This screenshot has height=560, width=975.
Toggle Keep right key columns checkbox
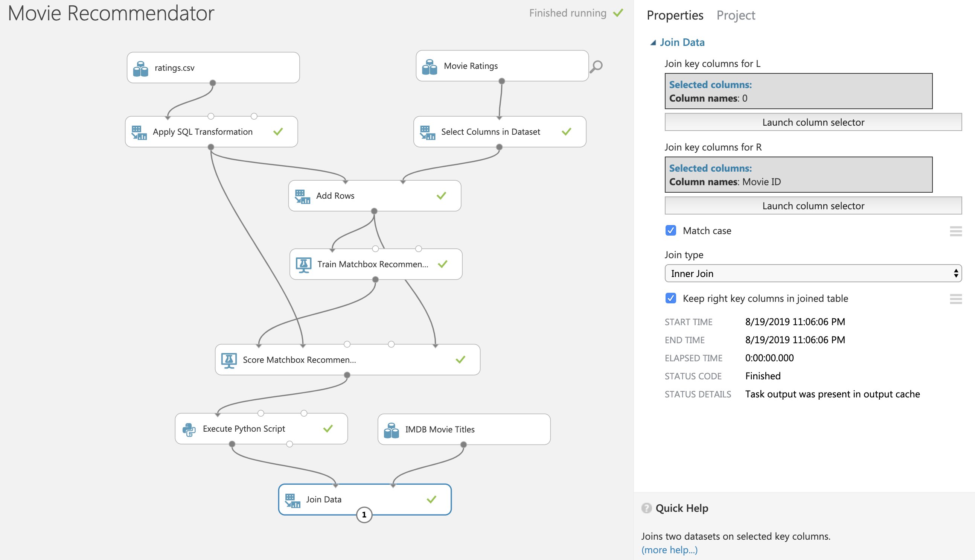[x=671, y=298]
